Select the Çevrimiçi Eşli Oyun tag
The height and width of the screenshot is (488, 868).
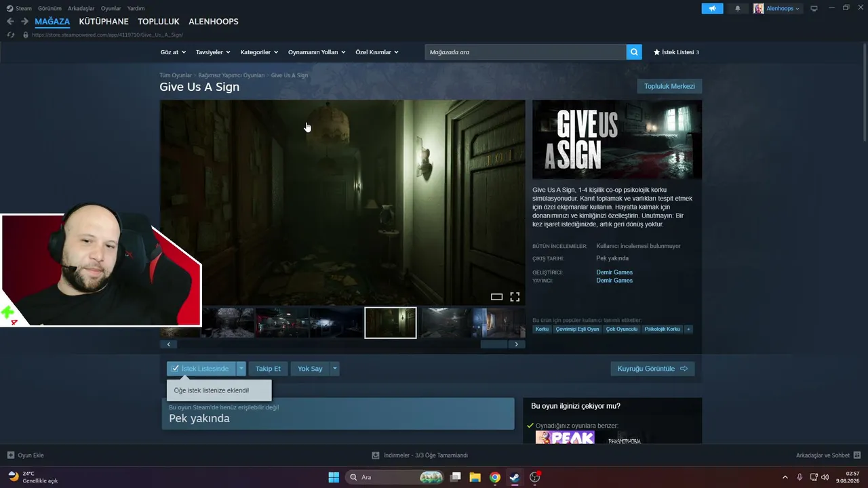pyautogui.click(x=577, y=329)
